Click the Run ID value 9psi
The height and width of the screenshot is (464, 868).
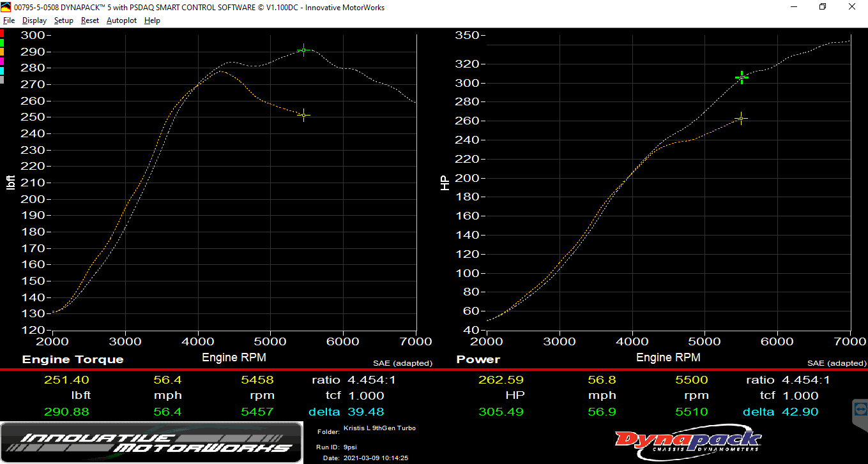click(x=350, y=447)
